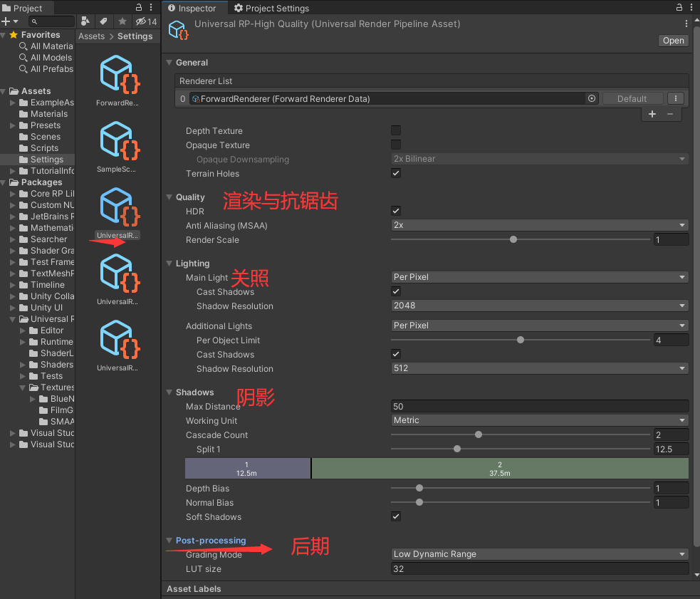700x599 pixels.
Task: Collapse the Packages tree root
Action: (x=4, y=182)
